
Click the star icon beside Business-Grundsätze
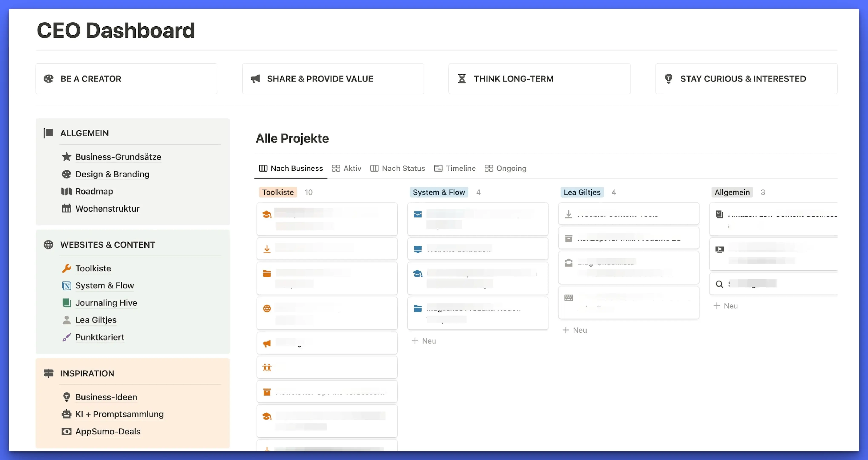click(x=66, y=157)
